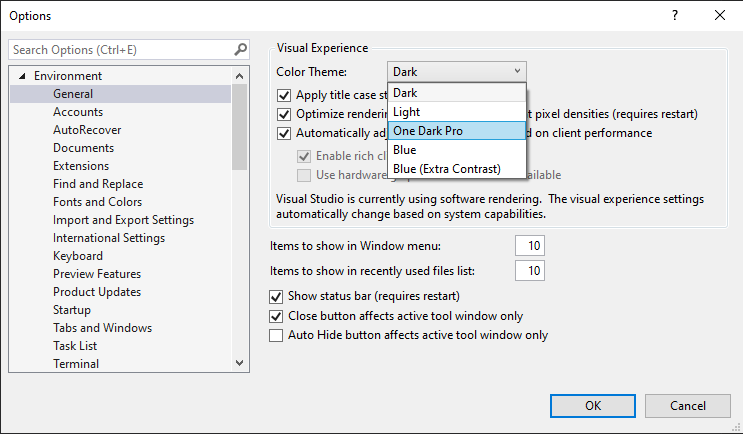Screen dimensions: 743x434
Task: Click recently used files list count field
Action: click(x=530, y=271)
